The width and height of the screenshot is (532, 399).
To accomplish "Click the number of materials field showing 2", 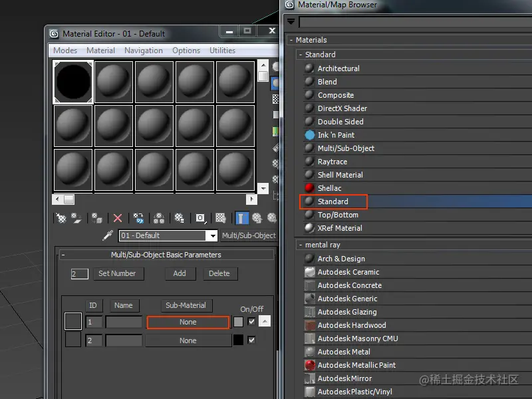I will tap(80, 274).
